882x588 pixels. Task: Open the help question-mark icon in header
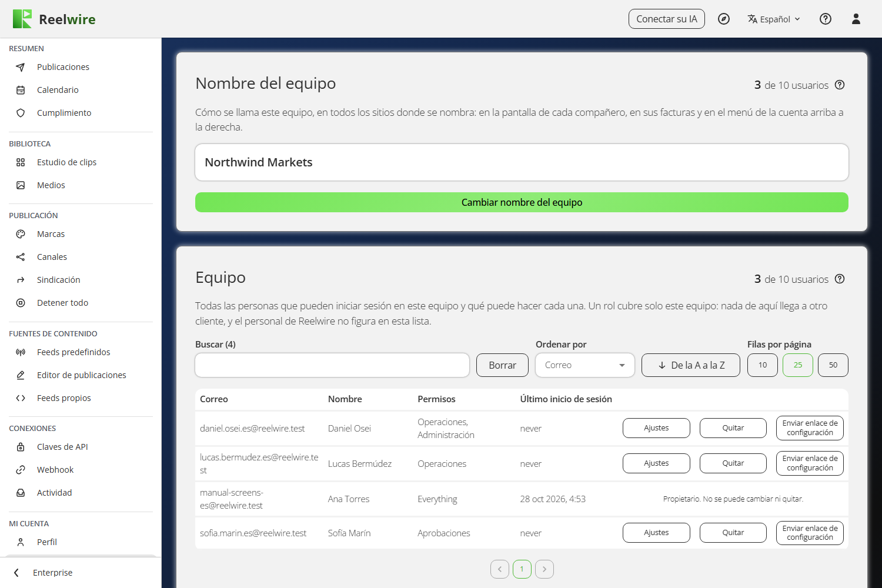pyautogui.click(x=826, y=19)
